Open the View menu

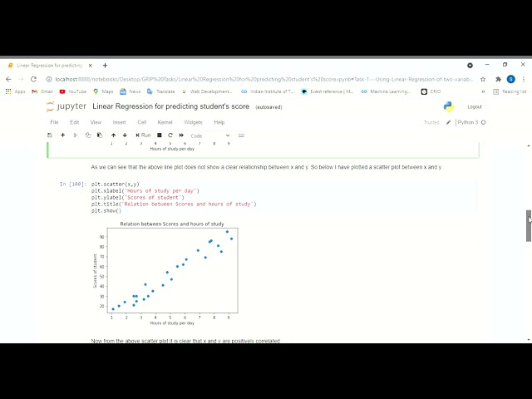(x=96, y=122)
